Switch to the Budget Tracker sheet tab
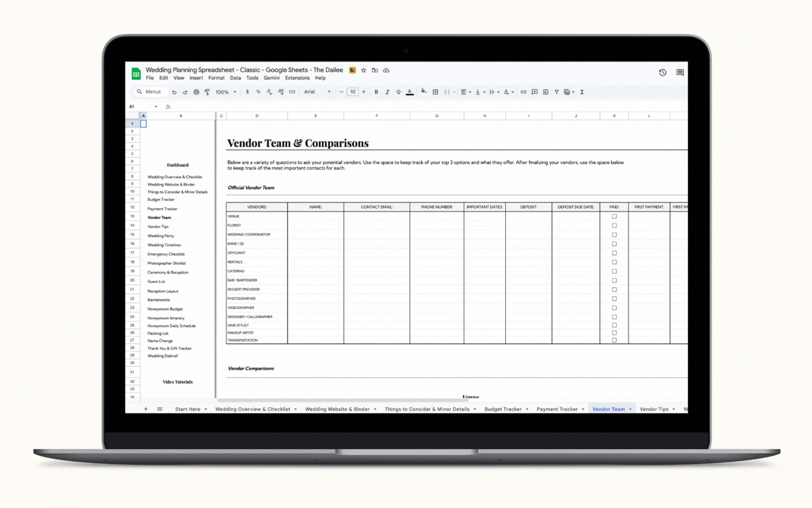This screenshot has width=812, height=508. click(502, 409)
